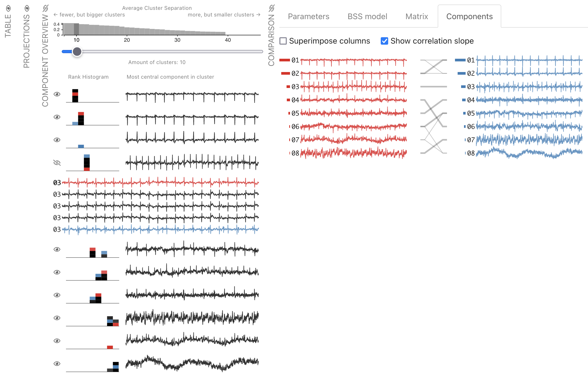Image resolution: width=588 pixels, height=379 pixels.
Task: Select red component 03 in comparison
Action: pos(353,87)
